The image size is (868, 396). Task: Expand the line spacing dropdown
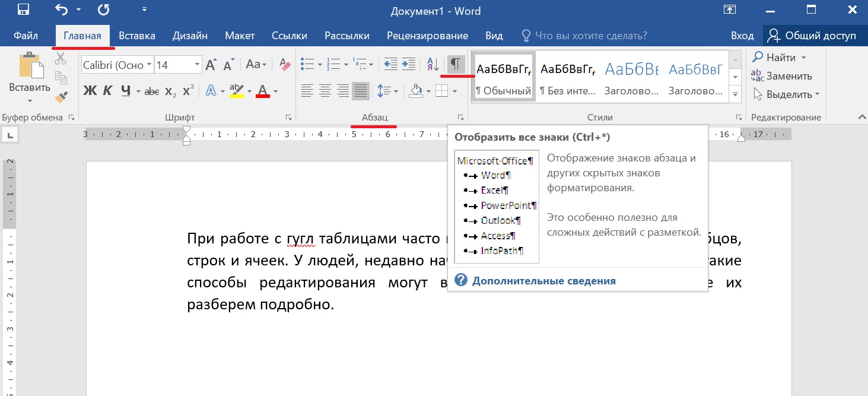click(396, 91)
